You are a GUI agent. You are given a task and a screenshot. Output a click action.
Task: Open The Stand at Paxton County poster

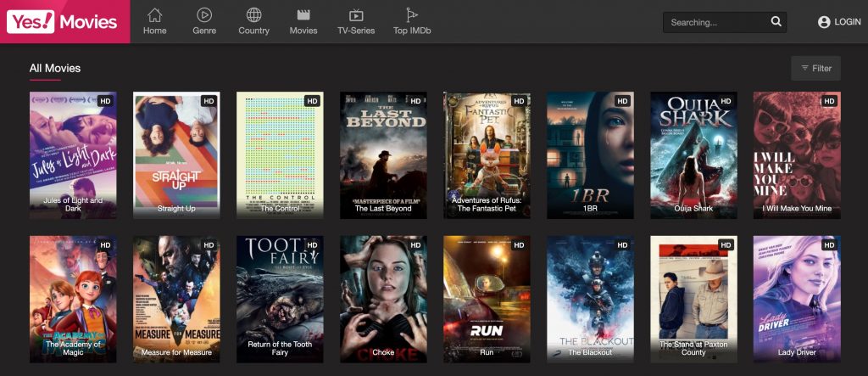pos(694,300)
